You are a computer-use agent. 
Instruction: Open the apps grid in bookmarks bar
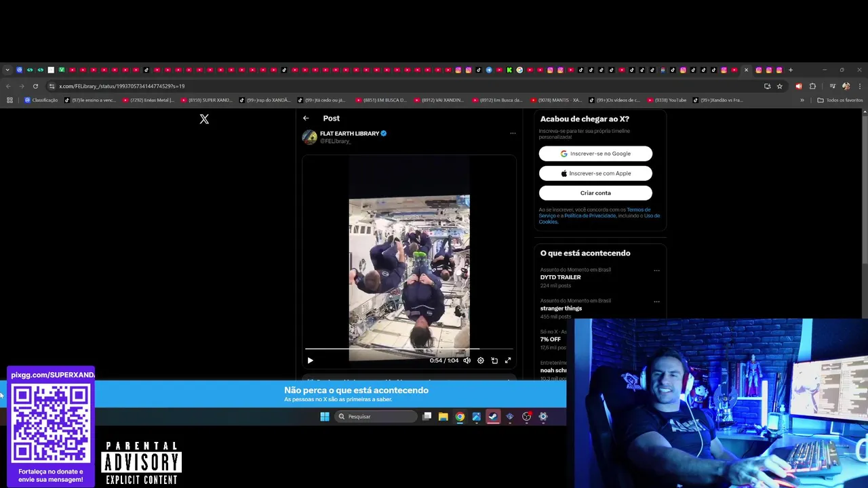click(x=9, y=100)
